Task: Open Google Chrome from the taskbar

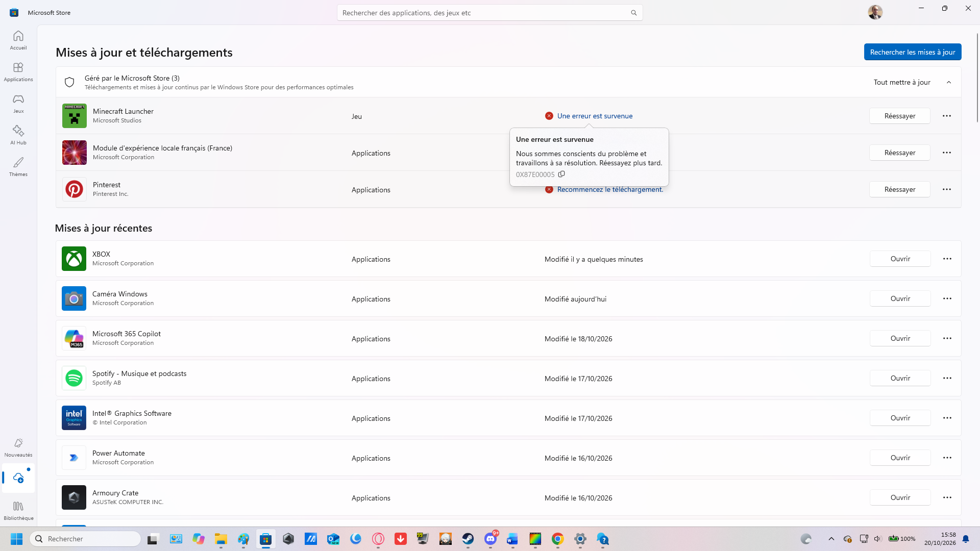Action: 557,539
